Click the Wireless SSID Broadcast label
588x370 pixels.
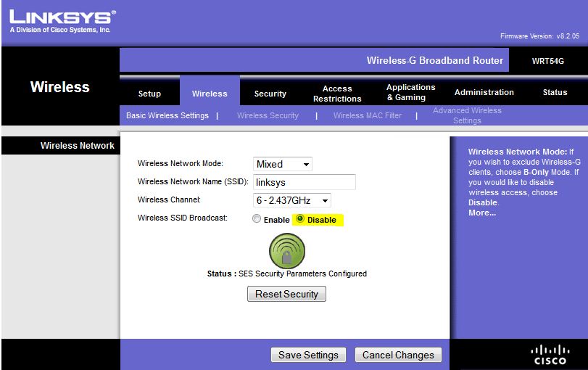[x=183, y=218]
